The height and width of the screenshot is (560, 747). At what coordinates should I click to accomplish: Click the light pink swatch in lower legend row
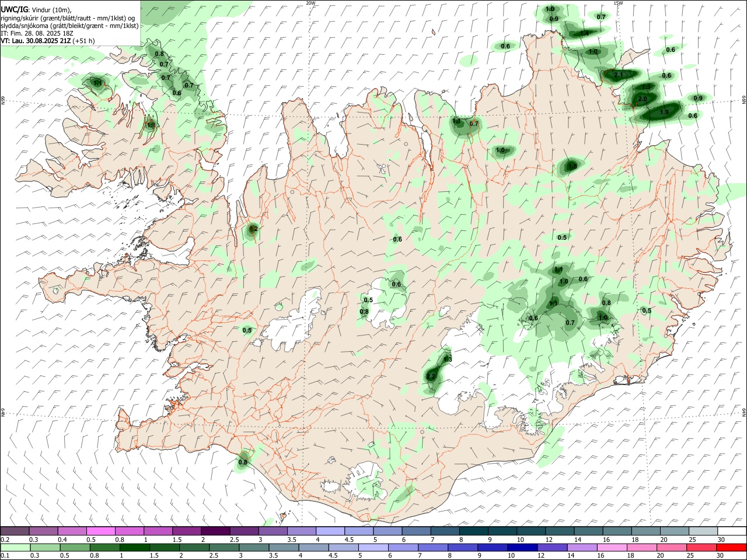pyautogui.click(x=612, y=548)
